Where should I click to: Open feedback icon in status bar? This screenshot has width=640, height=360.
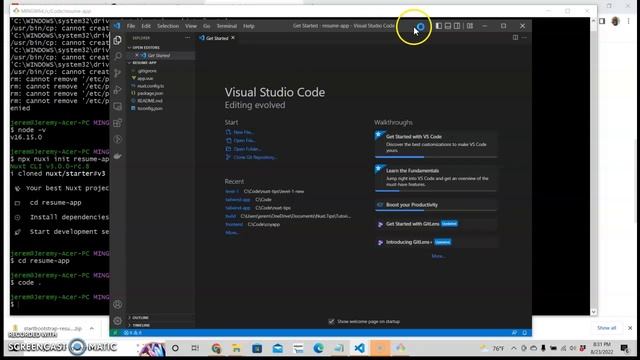(514, 333)
